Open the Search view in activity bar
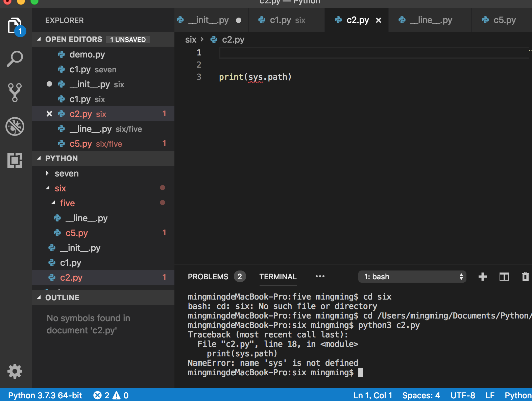532x401 pixels. [x=15, y=59]
